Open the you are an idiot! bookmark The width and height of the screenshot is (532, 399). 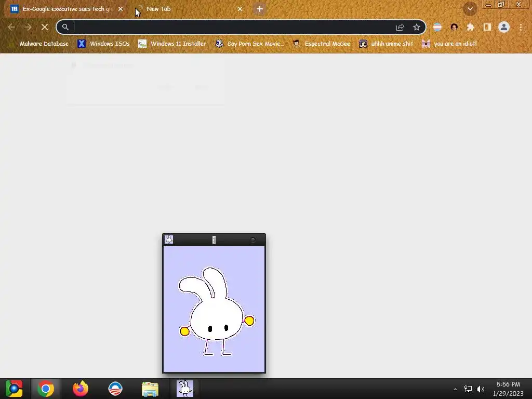click(449, 44)
